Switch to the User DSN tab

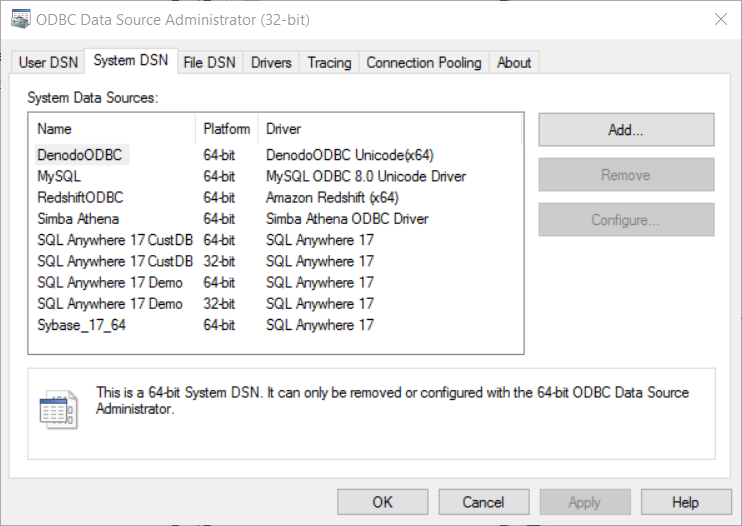click(x=48, y=62)
